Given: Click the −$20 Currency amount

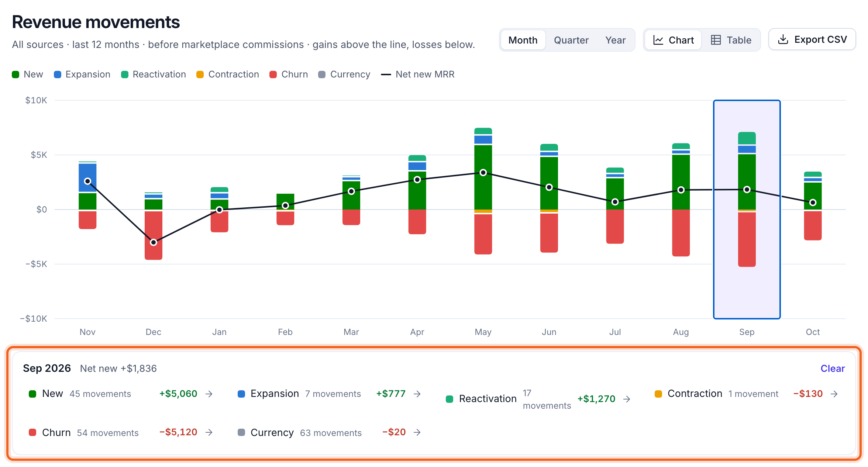Looking at the screenshot, I should 394,432.
